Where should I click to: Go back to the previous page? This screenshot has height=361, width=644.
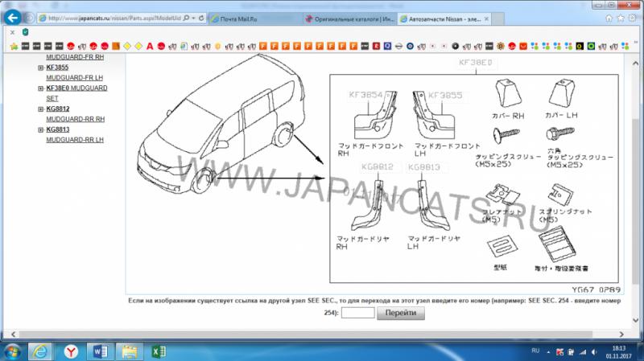(12, 18)
